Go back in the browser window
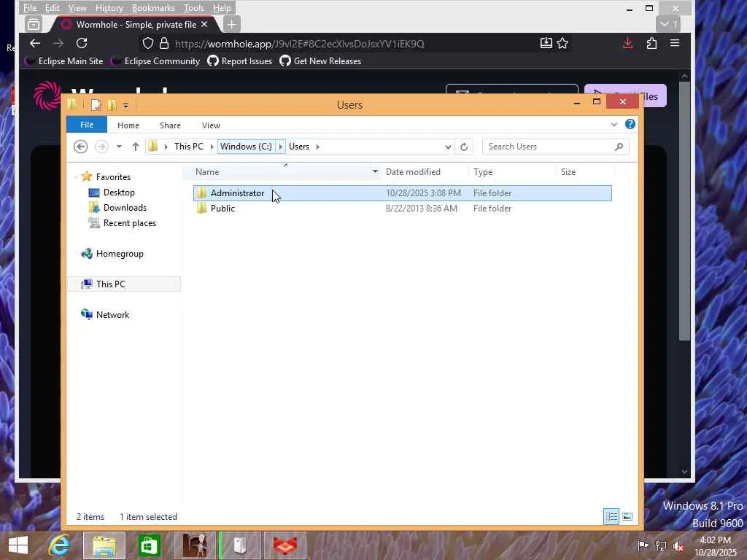This screenshot has width=747, height=560. [35, 43]
